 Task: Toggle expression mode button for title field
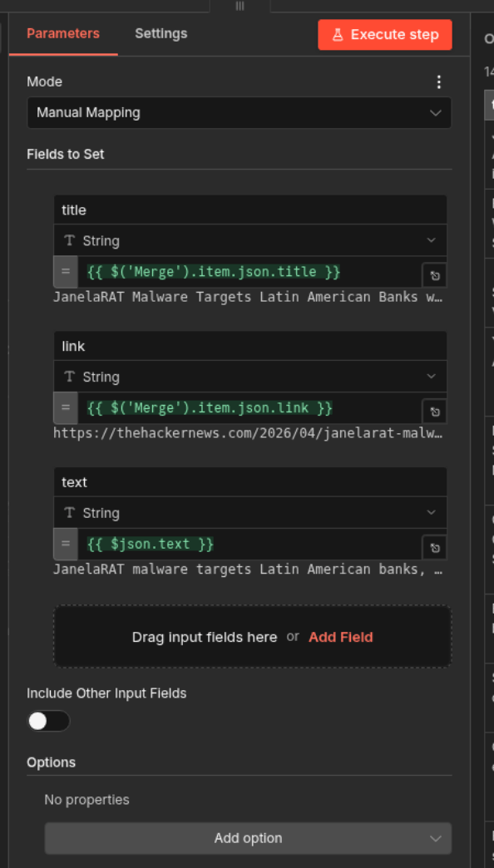click(66, 272)
